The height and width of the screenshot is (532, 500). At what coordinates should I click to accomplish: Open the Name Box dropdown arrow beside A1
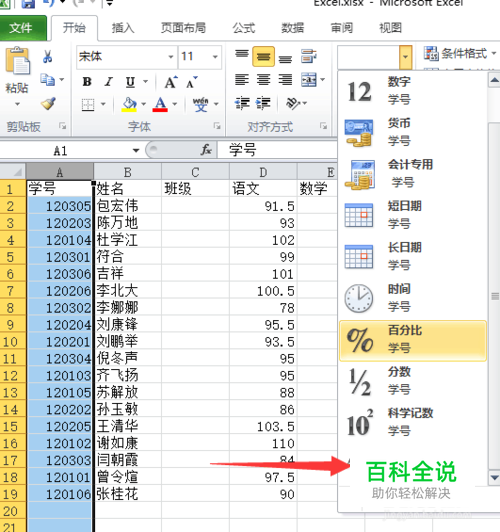[136, 150]
